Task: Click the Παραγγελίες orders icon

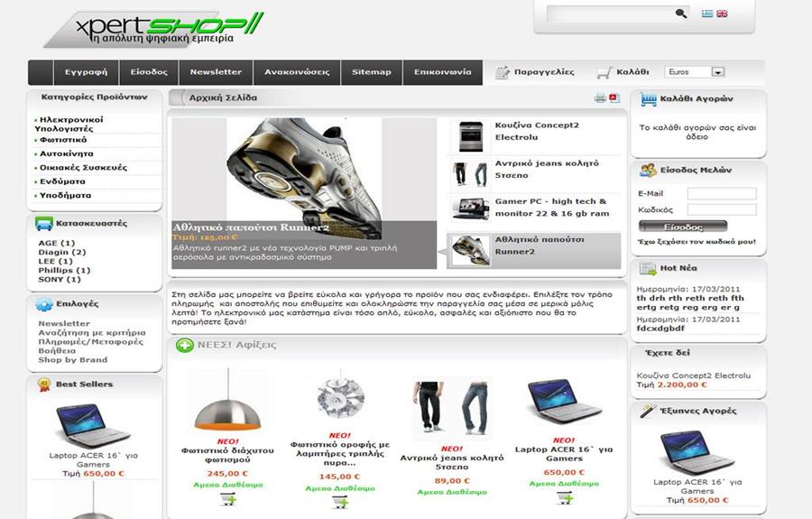Action: [502, 72]
